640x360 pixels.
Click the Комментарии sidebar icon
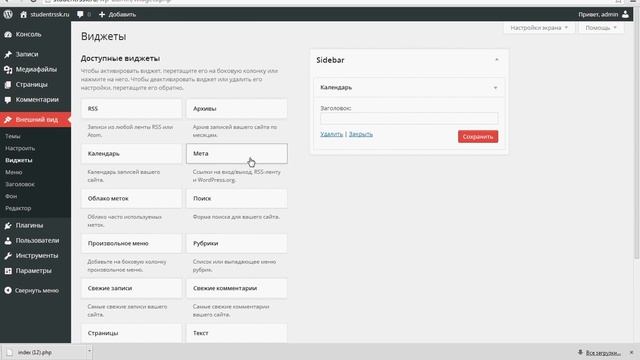(8, 100)
